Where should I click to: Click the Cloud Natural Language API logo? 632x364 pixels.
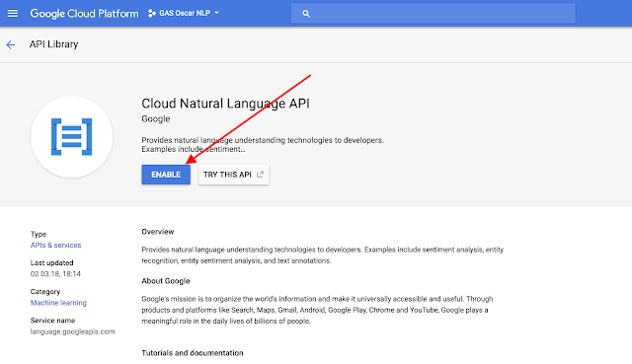click(x=72, y=137)
